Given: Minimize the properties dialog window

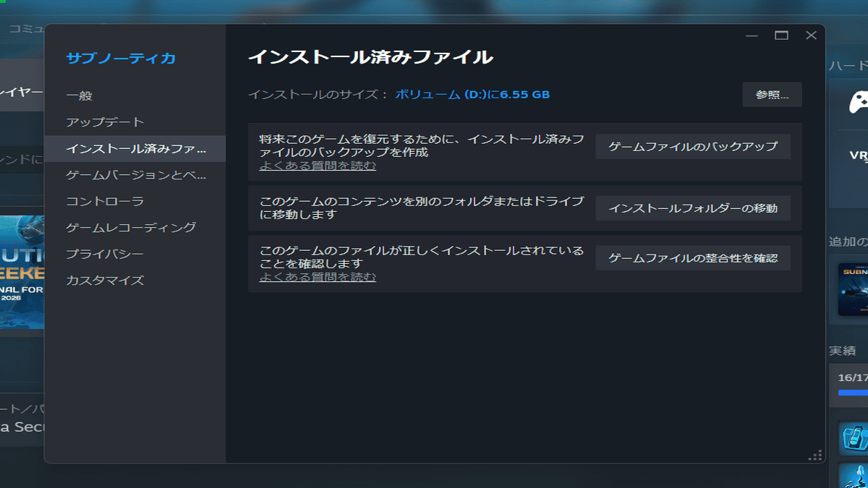Looking at the screenshot, I should 752,35.
